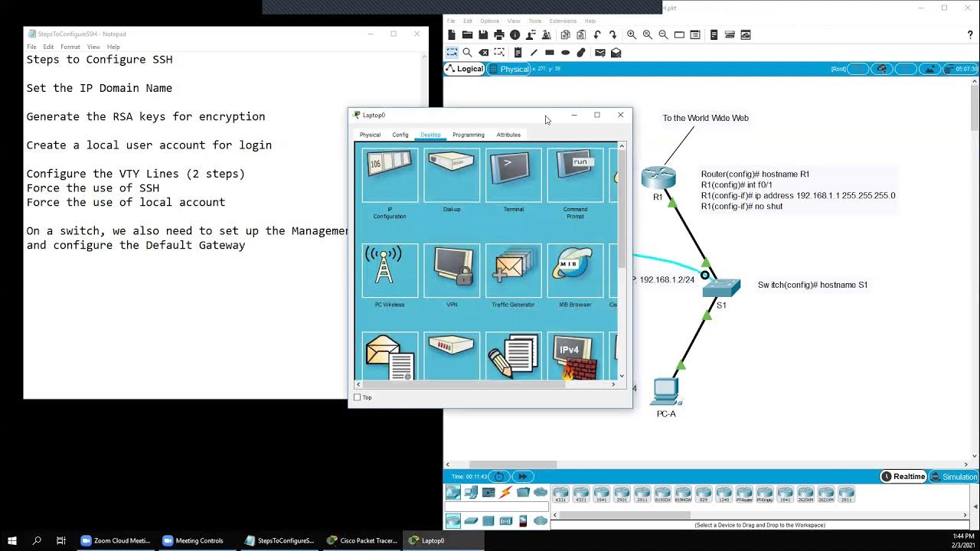Open the Text Editor pencil icon
This screenshot has width=980, height=551.
(x=513, y=357)
